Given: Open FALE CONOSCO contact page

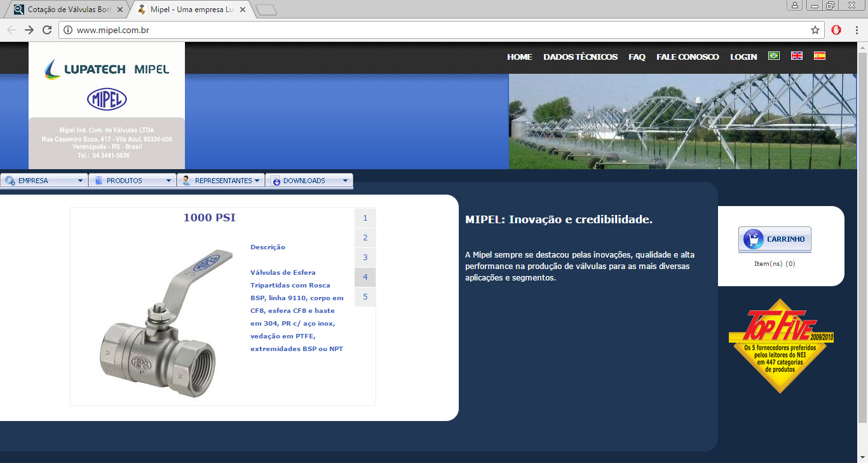Looking at the screenshot, I should coord(688,57).
